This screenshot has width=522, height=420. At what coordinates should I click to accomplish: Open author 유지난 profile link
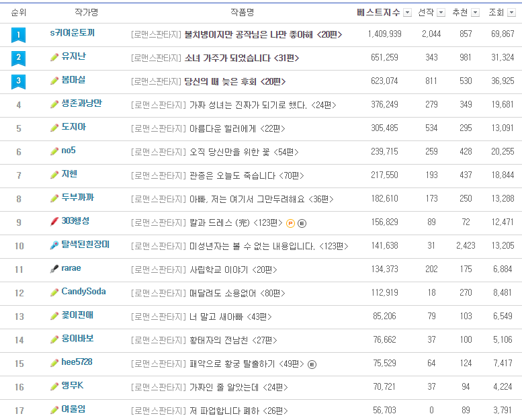click(74, 56)
